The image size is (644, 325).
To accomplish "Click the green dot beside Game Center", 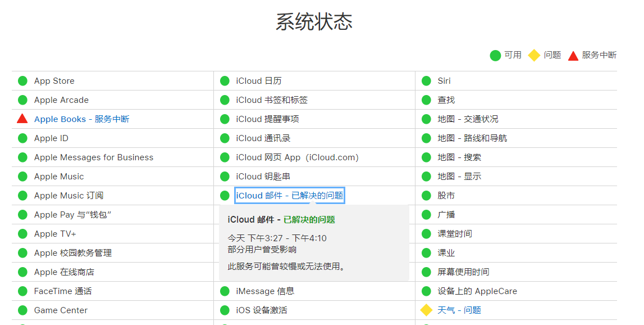I will coord(22,310).
